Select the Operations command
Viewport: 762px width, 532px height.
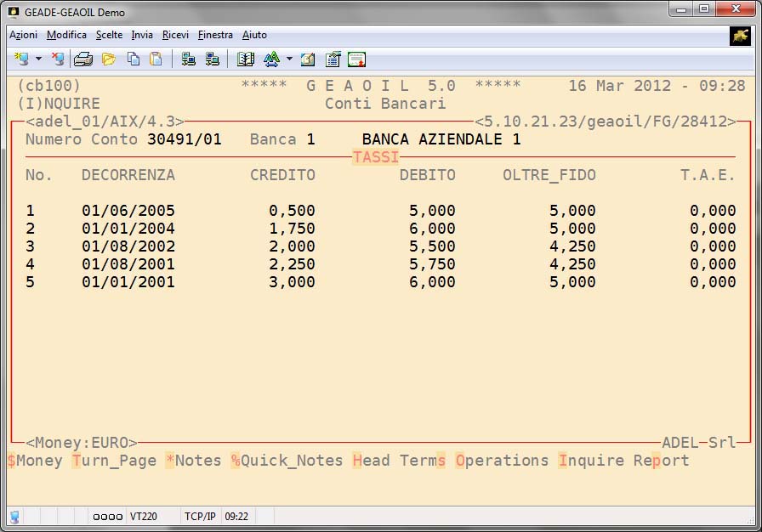(x=502, y=461)
